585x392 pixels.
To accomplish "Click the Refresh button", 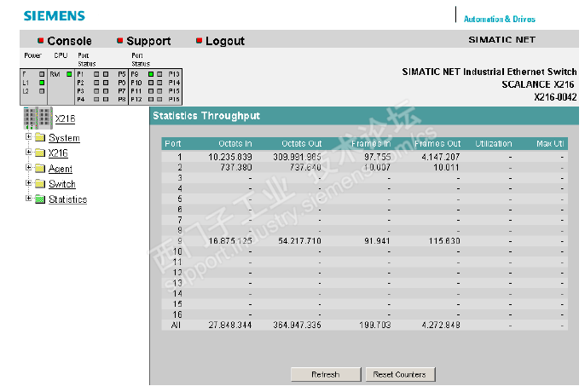I will click(x=326, y=374).
